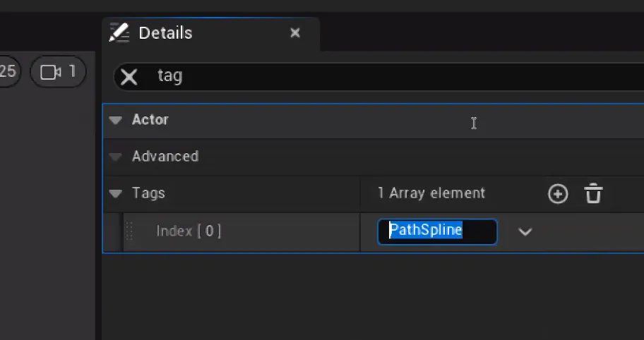
Task: Click the PathSpline tag text field
Action: [437, 232]
